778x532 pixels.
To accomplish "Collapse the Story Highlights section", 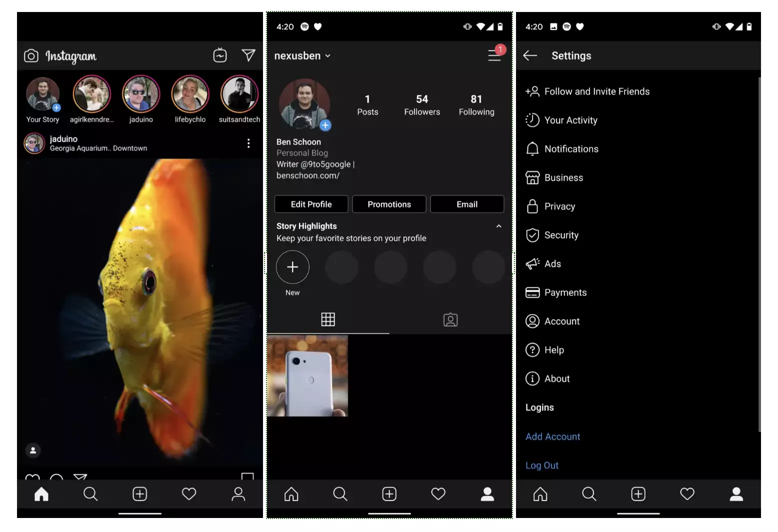I will pos(498,226).
